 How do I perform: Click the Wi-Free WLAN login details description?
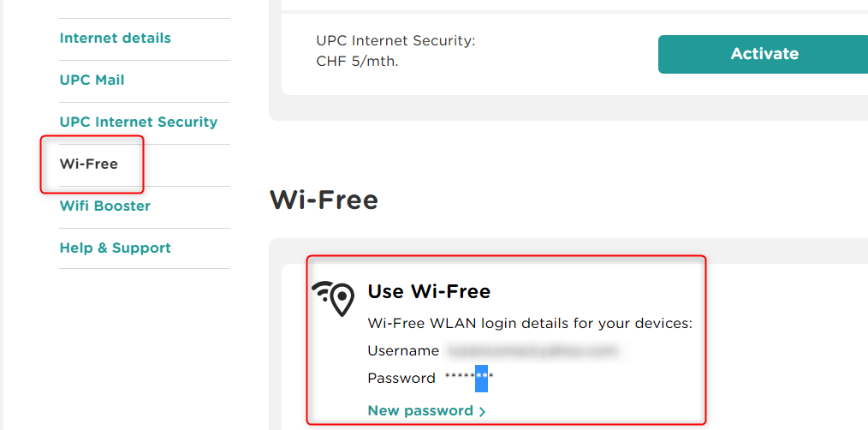tap(529, 324)
